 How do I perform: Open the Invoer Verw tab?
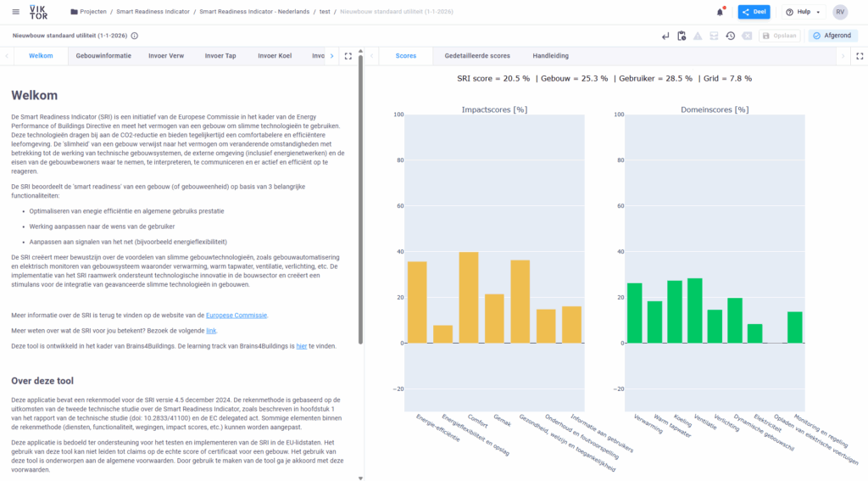[x=166, y=56]
